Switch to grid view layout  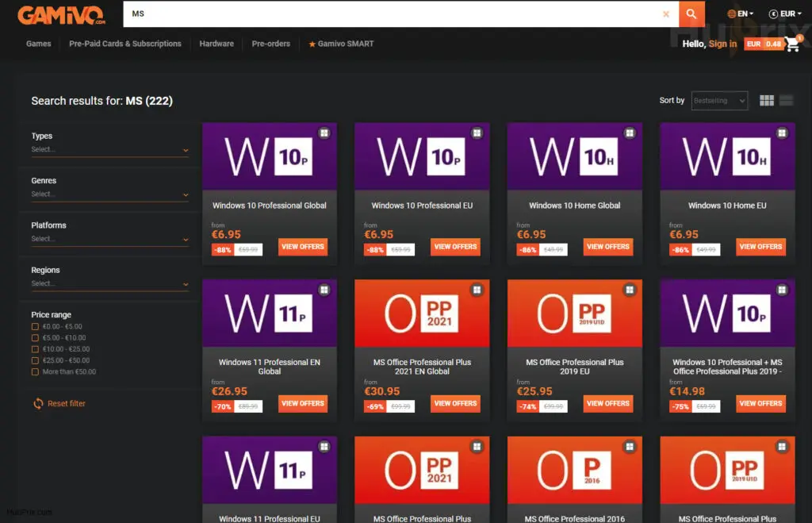[x=767, y=101]
